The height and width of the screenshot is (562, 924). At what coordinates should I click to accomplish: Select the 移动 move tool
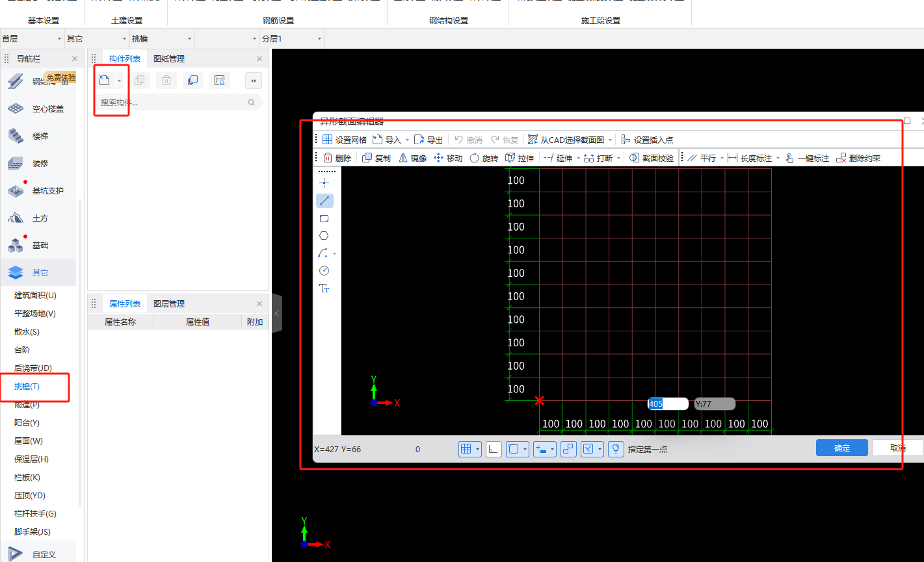[x=448, y=158]
